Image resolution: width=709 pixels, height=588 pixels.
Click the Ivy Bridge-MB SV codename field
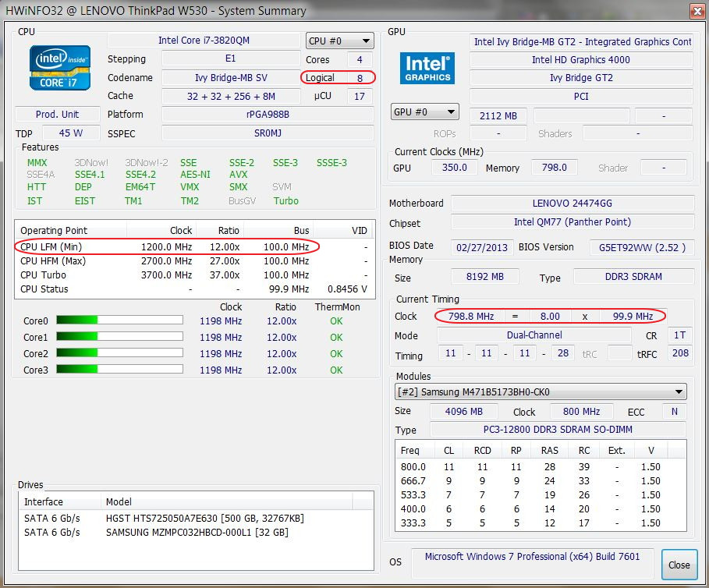point(231,78)
